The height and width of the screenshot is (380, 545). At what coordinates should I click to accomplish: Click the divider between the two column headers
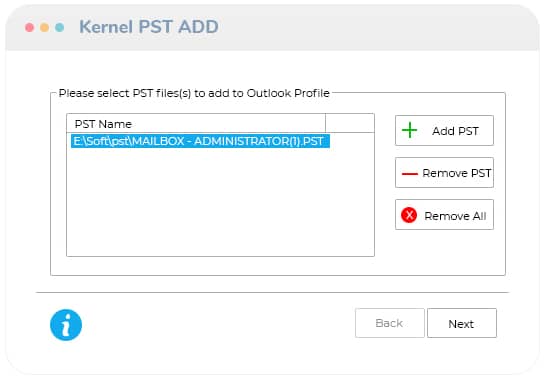(326, 123)
